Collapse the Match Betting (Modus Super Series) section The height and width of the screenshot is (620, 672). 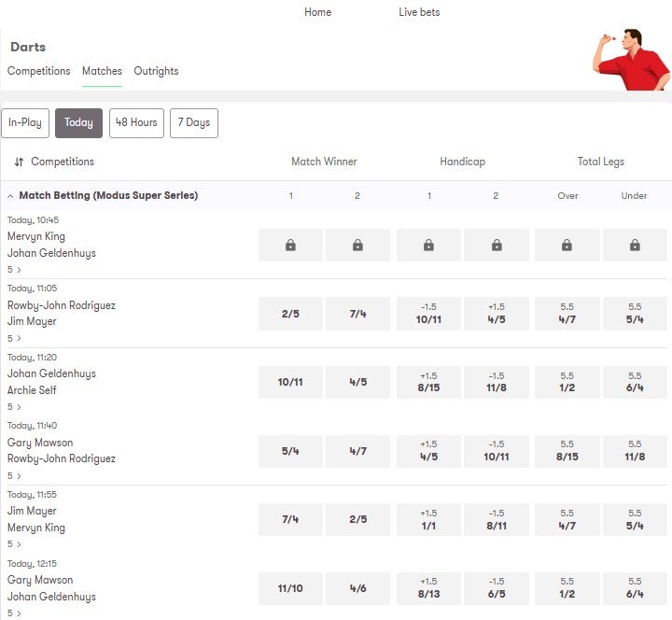point(10,196)
